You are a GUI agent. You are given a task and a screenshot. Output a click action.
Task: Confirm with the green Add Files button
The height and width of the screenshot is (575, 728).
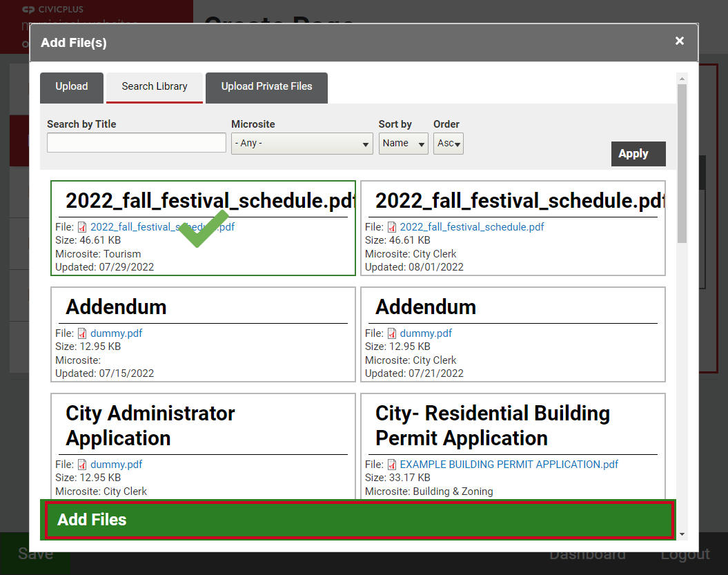click(x=360, y=520)
